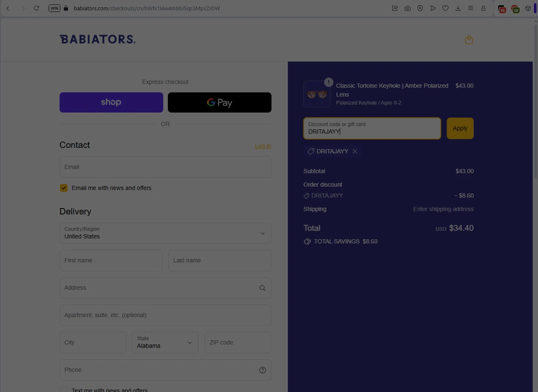The width and height of the screenshot is (538, 392).
Task: Open the Country/Region dropdown
Action: click(x=165, y=233)
